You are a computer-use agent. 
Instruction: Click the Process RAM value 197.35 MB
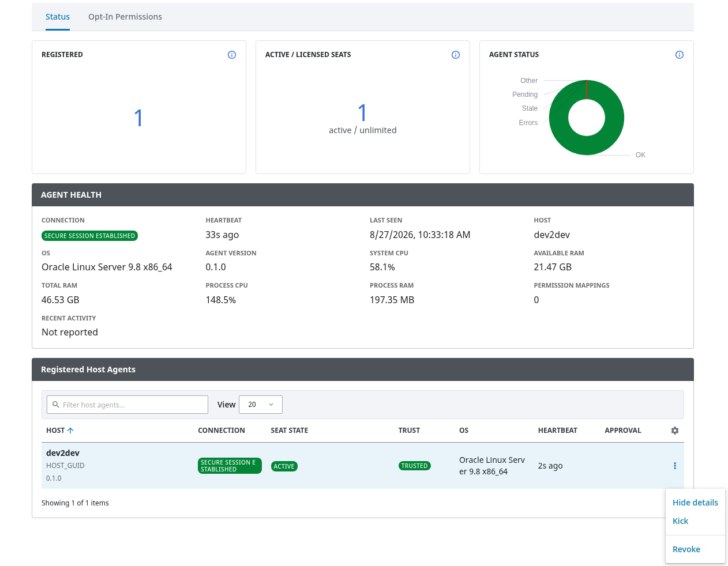tap(392, 300)
